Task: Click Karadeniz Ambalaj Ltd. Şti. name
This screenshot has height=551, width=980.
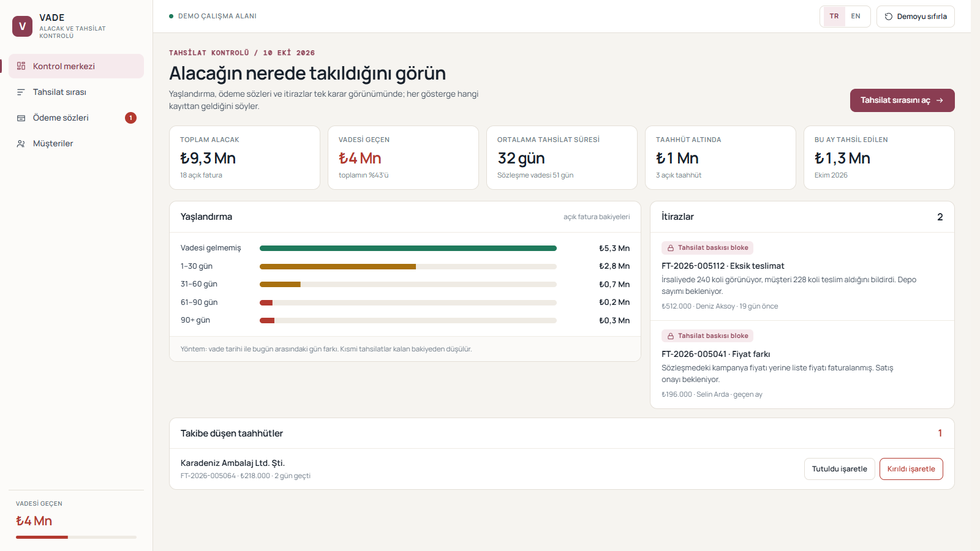Action: [x=233, y=463]
